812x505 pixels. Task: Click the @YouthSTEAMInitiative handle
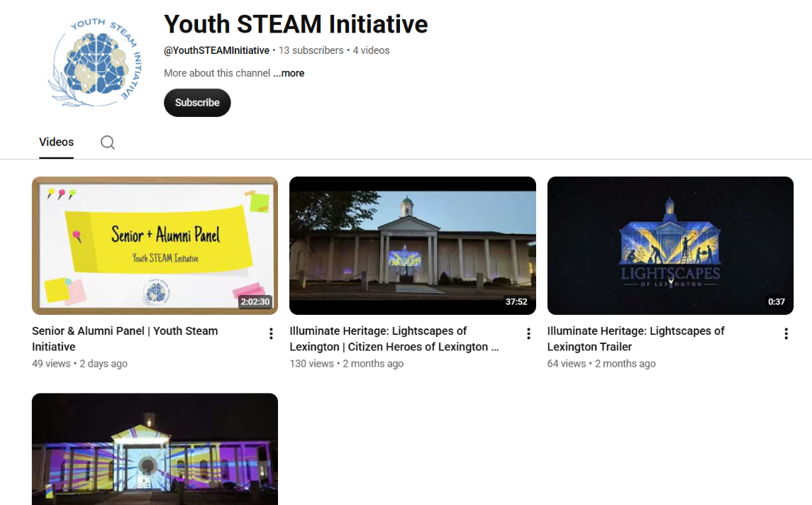point(216,50)
